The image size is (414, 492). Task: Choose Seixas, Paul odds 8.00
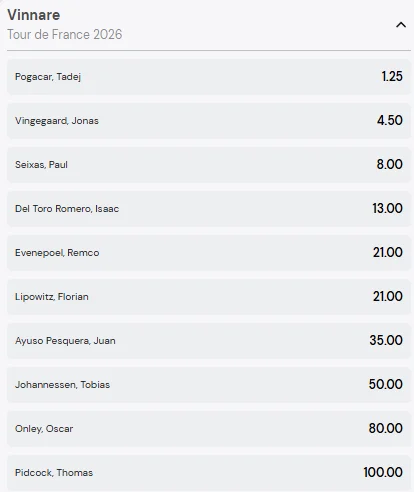tap(209, 165)
